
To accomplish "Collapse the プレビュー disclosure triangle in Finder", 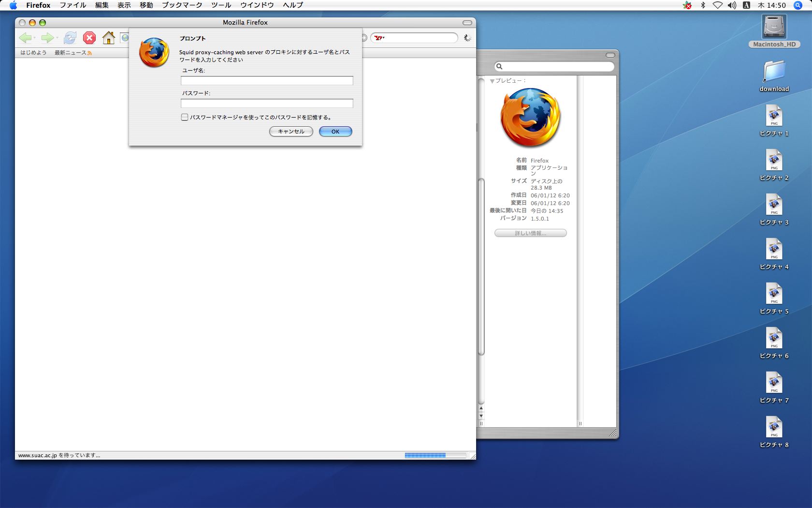I will (x=492, y=81).
